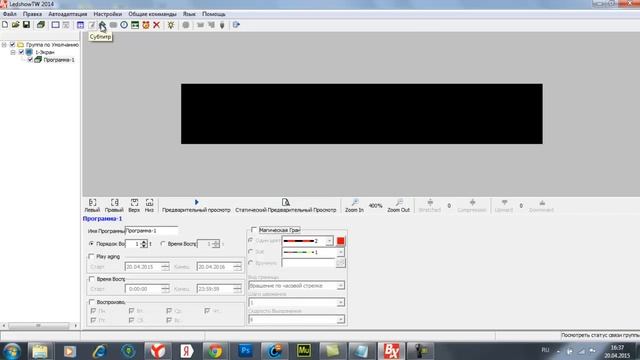Open Internet Explorer from the taskbar
The width and height of the screenshot is (640, 360).
point(99,351)
